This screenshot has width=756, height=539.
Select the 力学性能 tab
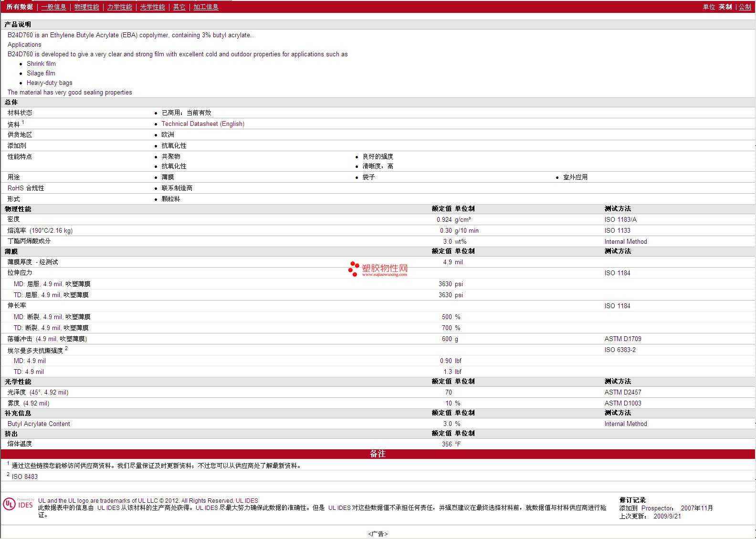(x=119, y=7)
